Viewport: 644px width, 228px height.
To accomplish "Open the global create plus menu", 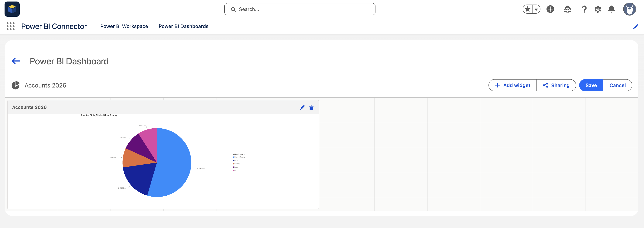I will (550, 9).
